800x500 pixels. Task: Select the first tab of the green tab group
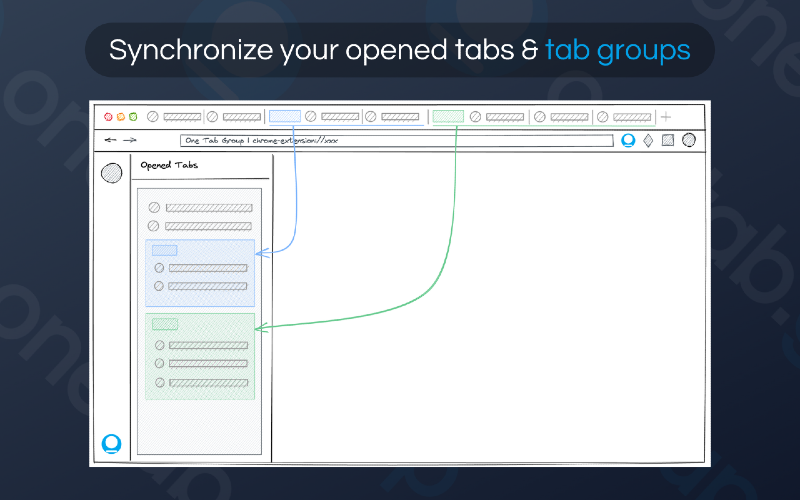[x=497, y=117]
